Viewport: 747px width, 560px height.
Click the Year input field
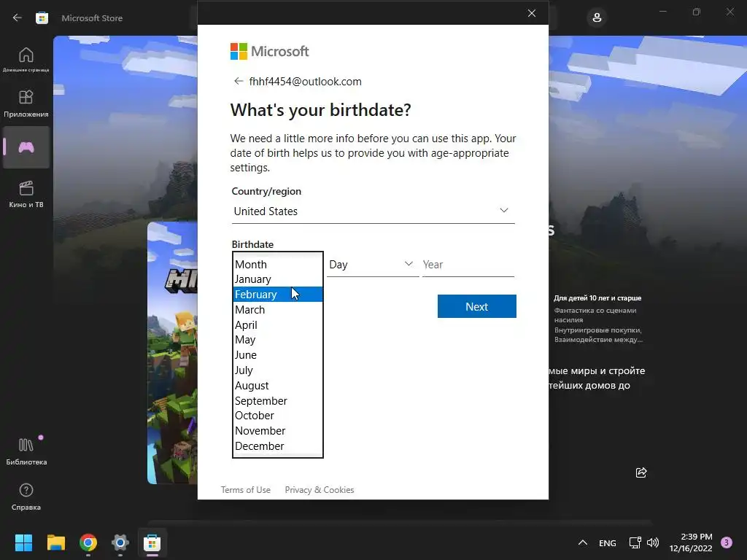[x=468, y=264]
